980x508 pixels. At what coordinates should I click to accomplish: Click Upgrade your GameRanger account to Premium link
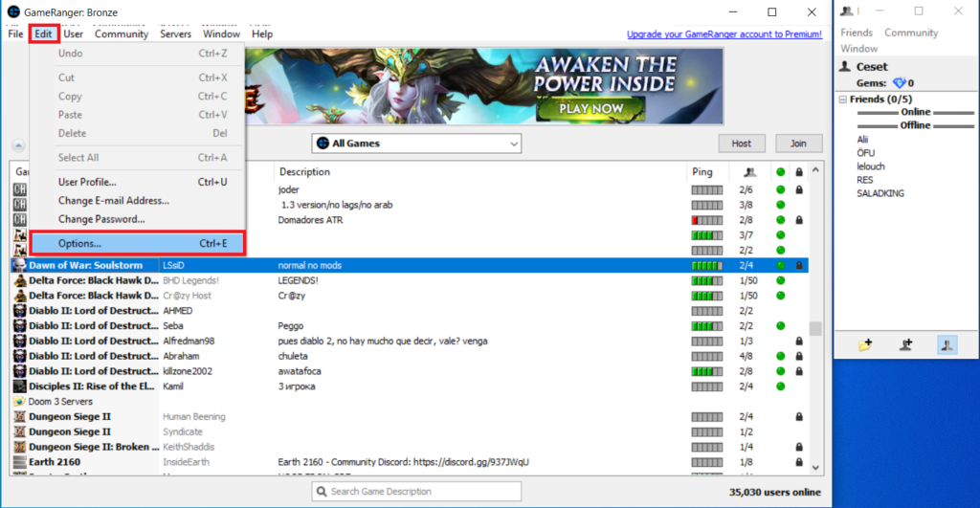724,34
